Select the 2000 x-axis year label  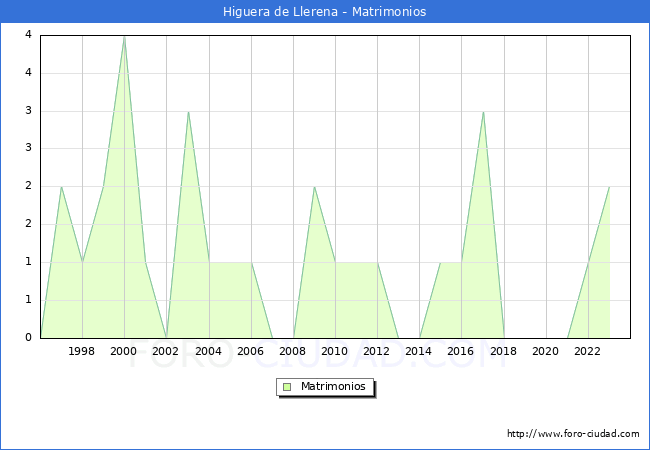pos(124,351)
